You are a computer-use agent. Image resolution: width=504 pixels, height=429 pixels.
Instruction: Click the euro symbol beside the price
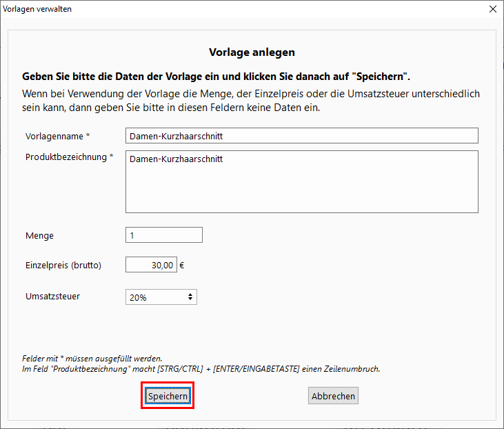click(182, 265)
